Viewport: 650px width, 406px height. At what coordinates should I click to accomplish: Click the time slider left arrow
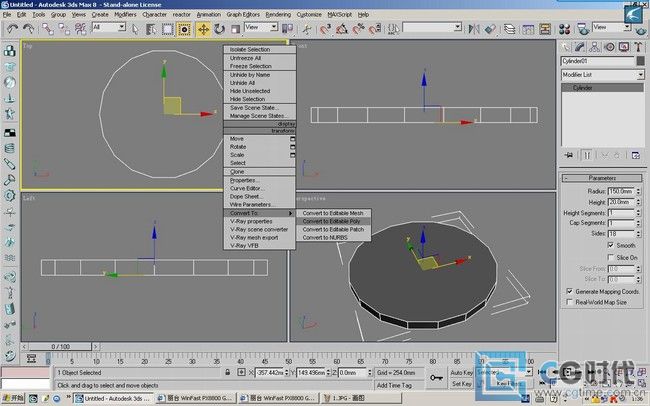point(25,346)
